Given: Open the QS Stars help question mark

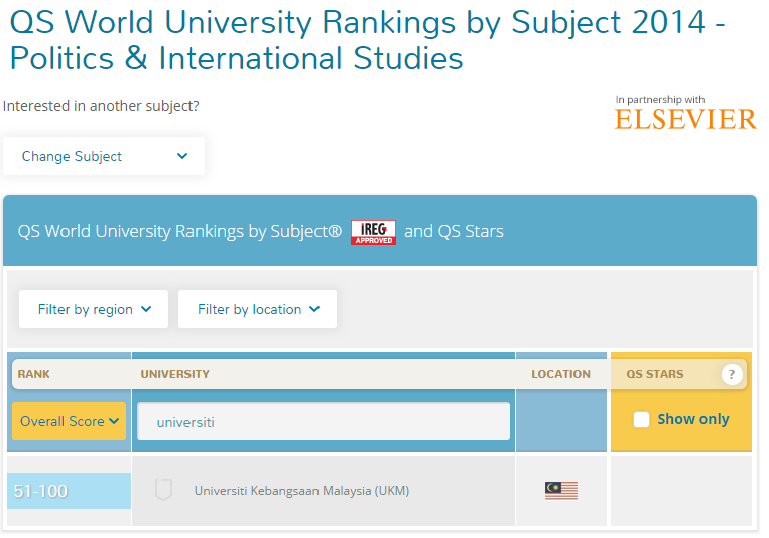Looking at the screenshot, I should [x=732, y=374].
